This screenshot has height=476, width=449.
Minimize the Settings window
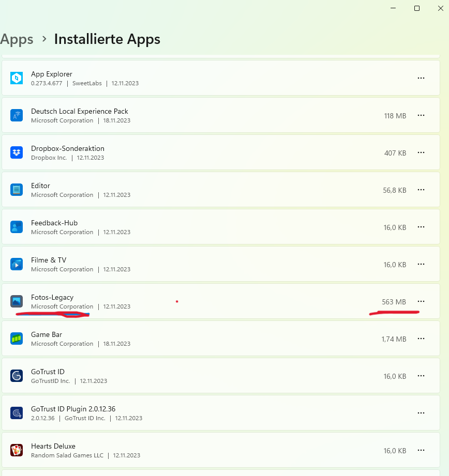tap(393, 8)
